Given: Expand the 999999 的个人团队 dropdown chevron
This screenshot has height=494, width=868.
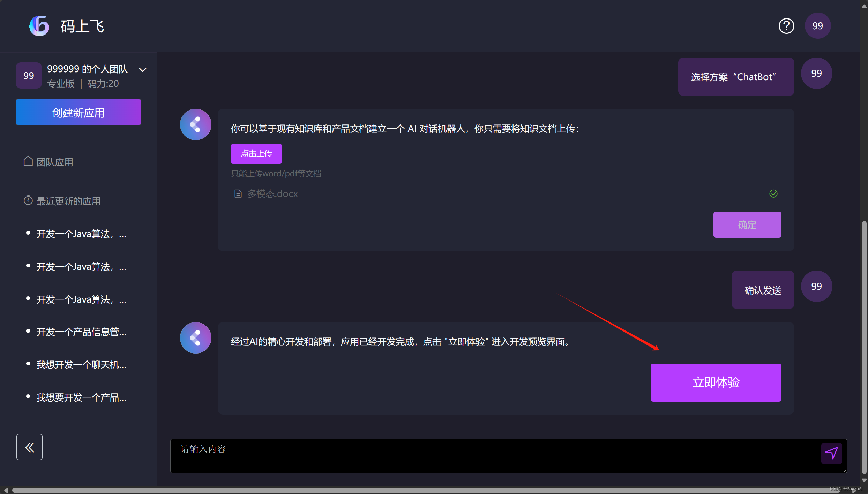Looking at the screenshot, I should 143,70.
